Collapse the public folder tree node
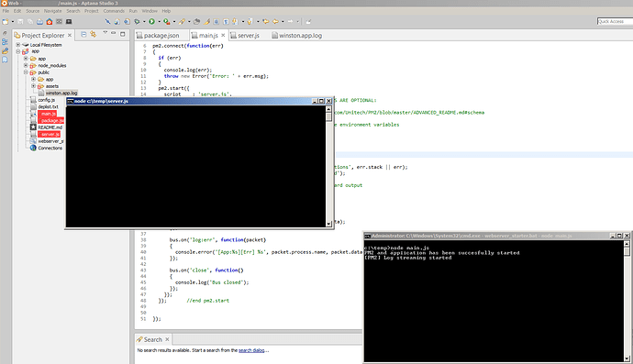Viewport: 633px width, 364px height. click(x=26, y=72)
